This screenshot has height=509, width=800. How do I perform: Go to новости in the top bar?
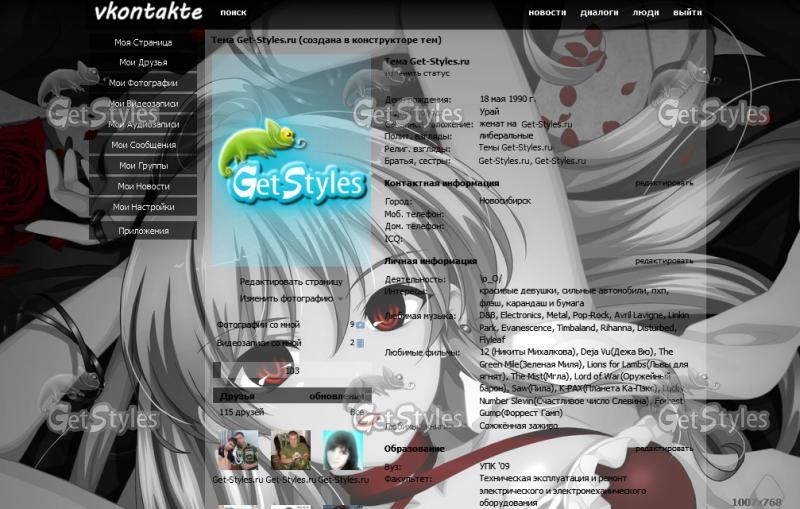547,12
